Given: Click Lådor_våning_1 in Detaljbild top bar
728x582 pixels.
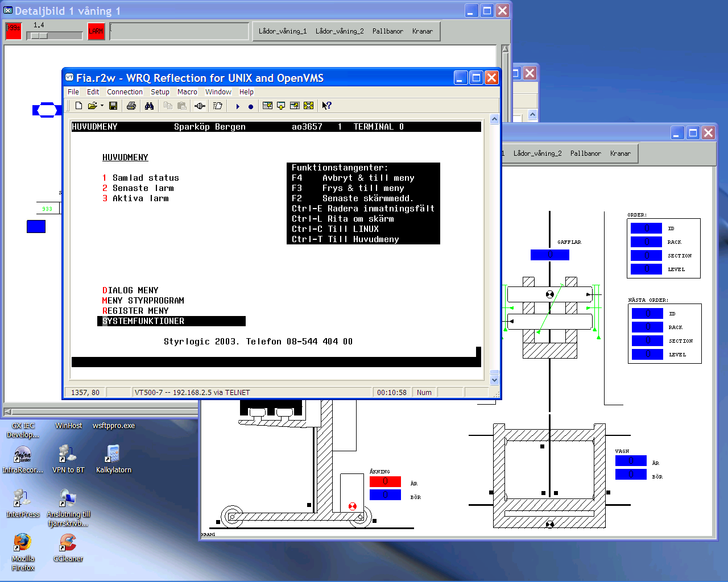Looking at the screenshot, I should pyautogui.click(x=283, y=31).
